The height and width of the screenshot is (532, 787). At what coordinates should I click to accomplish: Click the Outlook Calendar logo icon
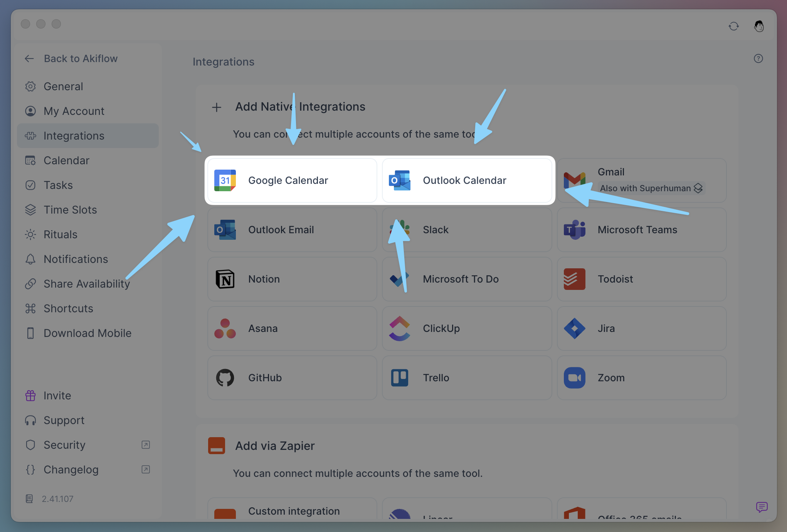[x=400, y=180]
